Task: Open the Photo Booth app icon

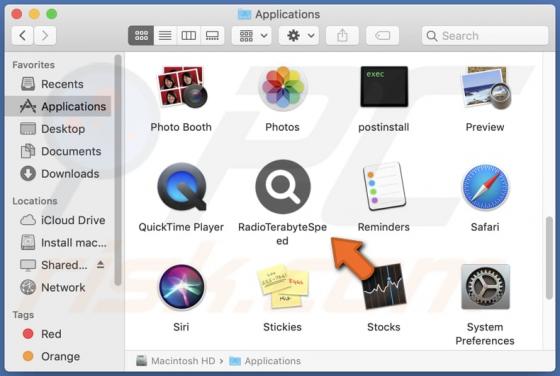Action: [x=181, y=87]
